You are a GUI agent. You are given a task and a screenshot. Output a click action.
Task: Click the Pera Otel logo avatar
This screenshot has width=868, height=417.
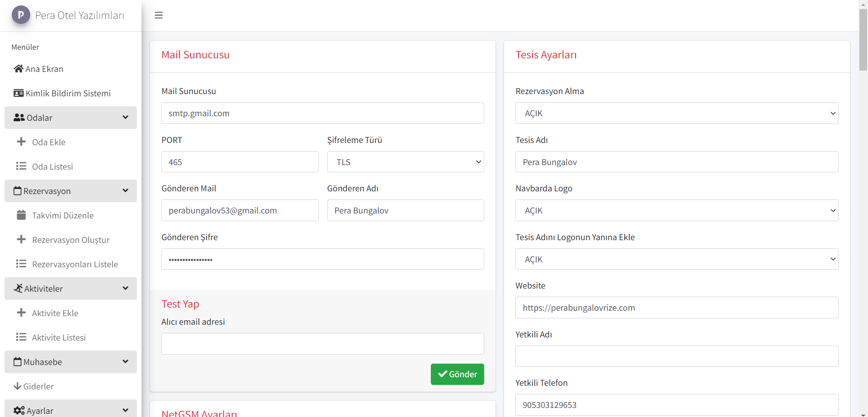[x=21, y=15]
